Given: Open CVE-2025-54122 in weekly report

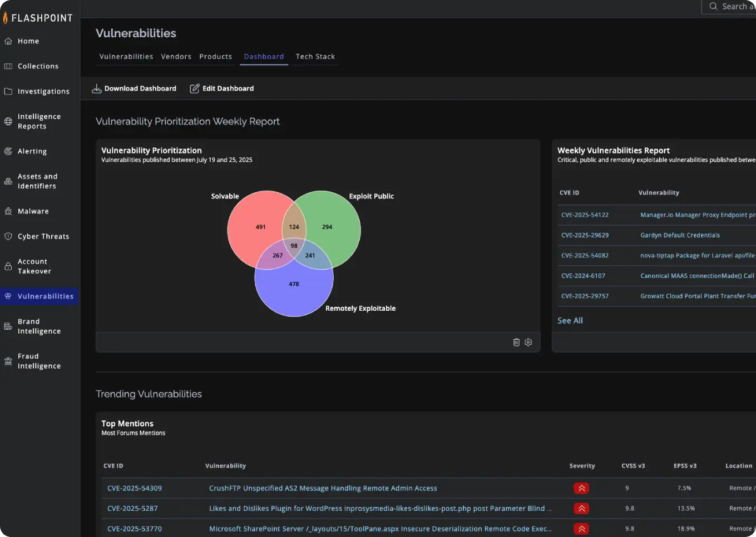Looking at the screenshot, I should point(585,215).
